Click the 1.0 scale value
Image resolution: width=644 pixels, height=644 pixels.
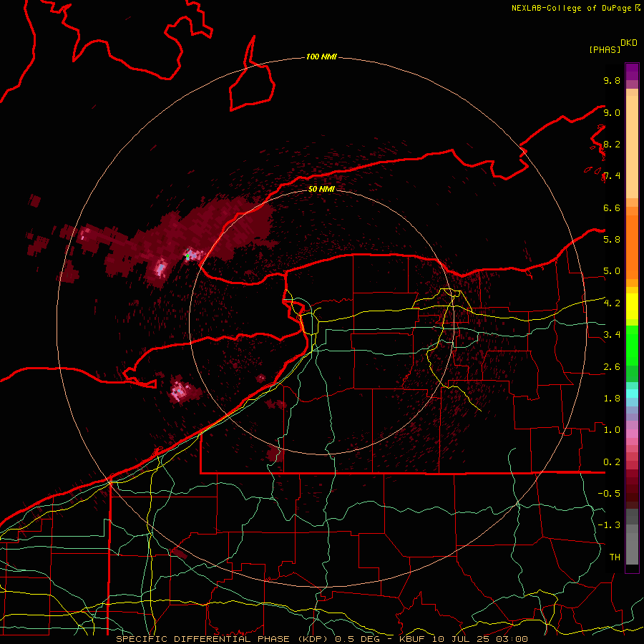612,430
